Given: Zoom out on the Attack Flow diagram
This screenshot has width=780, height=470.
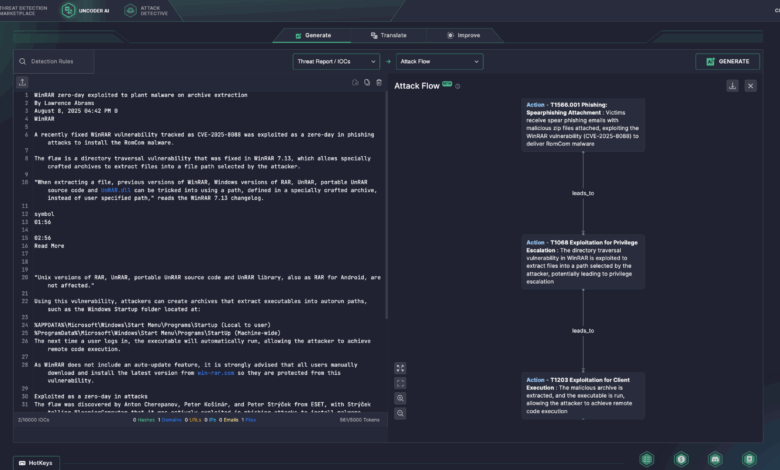Looking at the screenshot, I should (400, 413).
